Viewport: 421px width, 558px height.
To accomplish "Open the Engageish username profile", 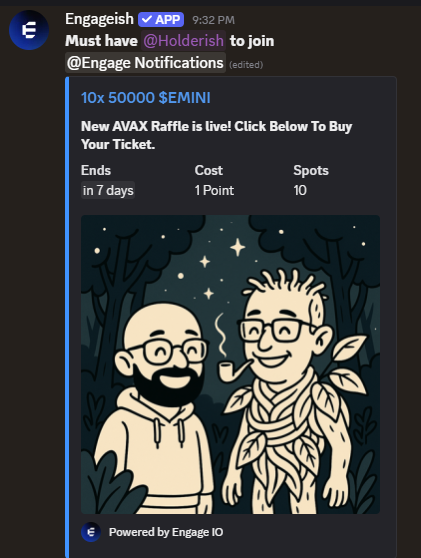I will (99, 19).
